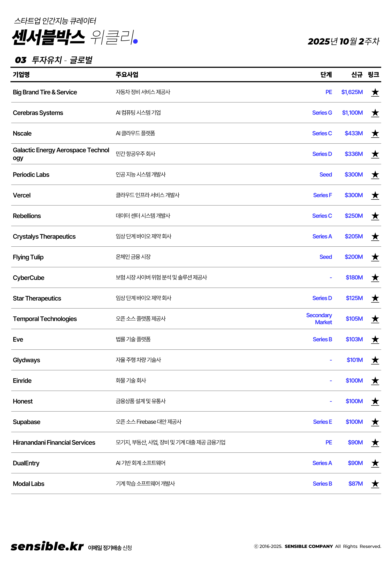Open the star link for Nscale

click(375, 134)
